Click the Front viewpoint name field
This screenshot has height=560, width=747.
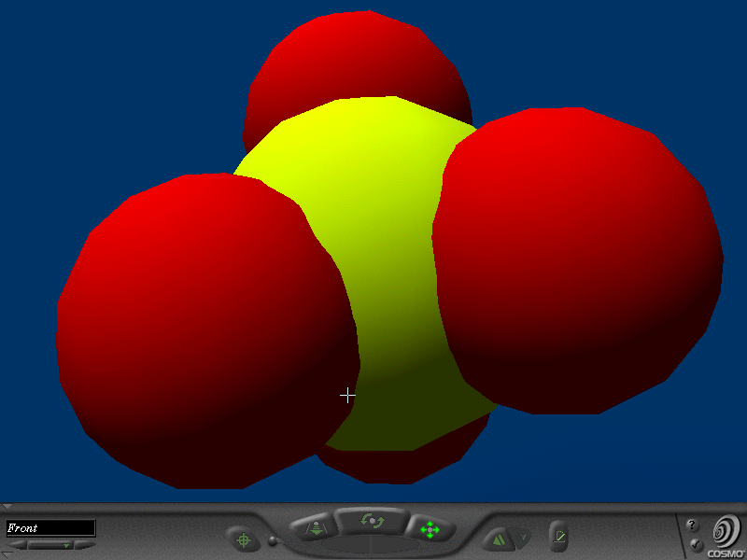point(50,528)
